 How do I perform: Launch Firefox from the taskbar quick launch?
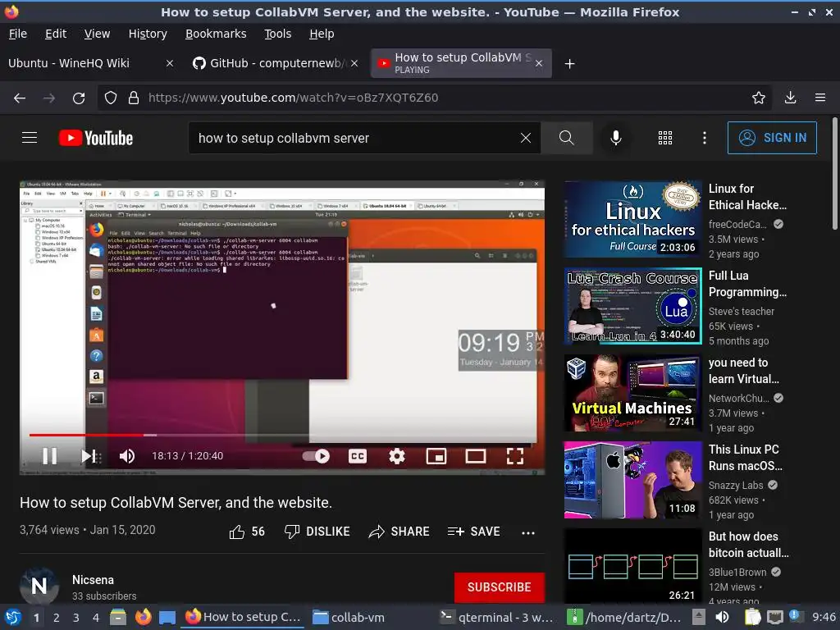coord(143,618)
